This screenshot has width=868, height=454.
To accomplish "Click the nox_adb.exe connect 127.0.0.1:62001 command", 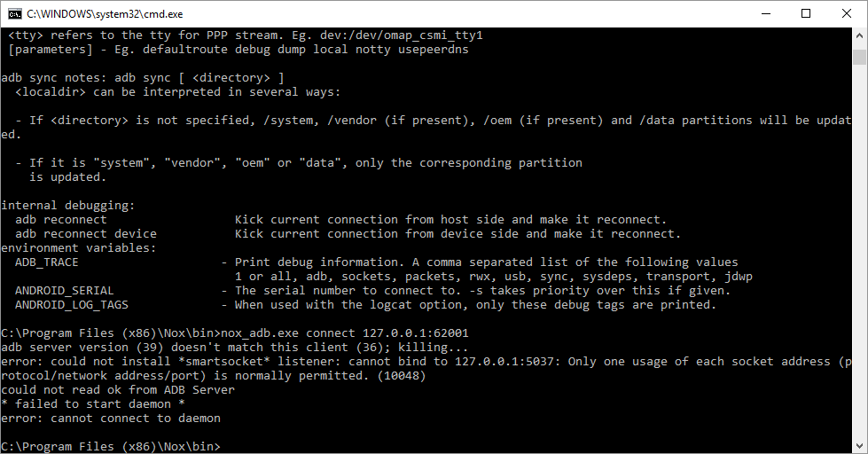I will (344, 333).
